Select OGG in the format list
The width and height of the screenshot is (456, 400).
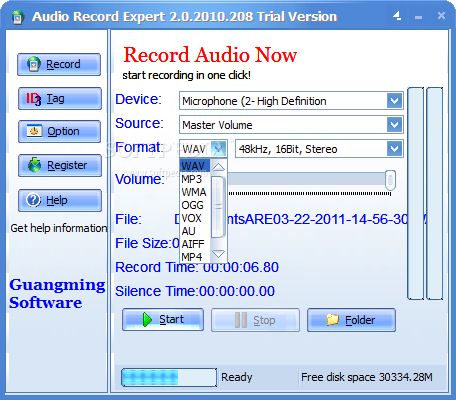[195, 205]
